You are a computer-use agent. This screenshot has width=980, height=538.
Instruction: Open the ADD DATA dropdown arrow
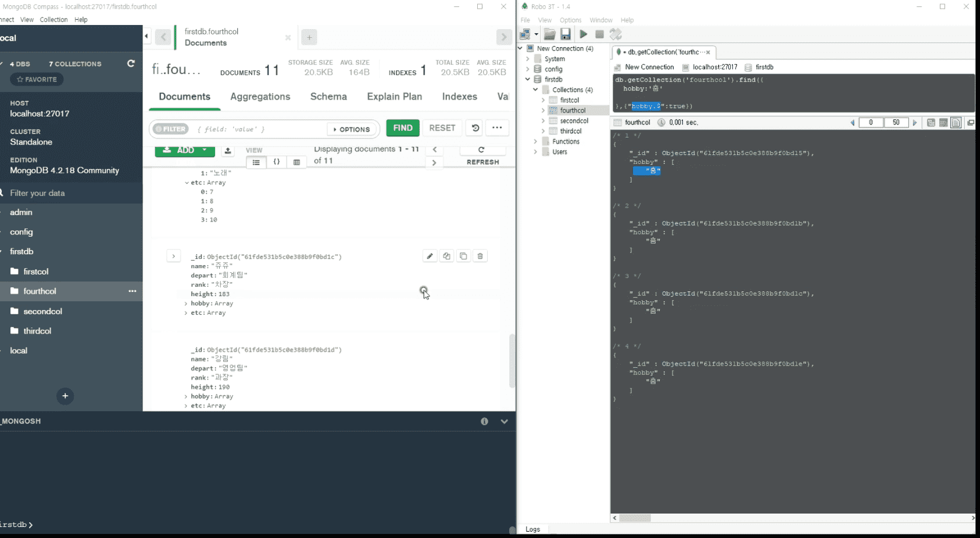pos(205,150)
